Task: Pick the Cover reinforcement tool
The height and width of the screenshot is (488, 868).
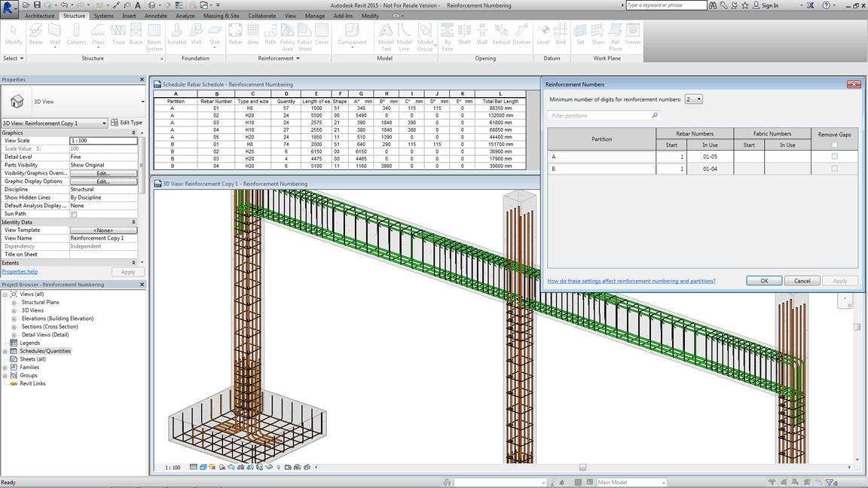Action: point(322,35)
